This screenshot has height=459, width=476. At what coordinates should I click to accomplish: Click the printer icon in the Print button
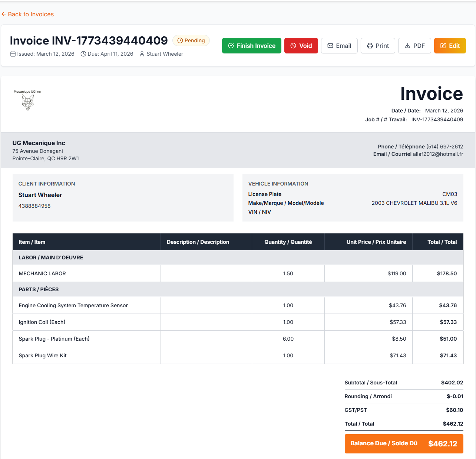point(370,46)
